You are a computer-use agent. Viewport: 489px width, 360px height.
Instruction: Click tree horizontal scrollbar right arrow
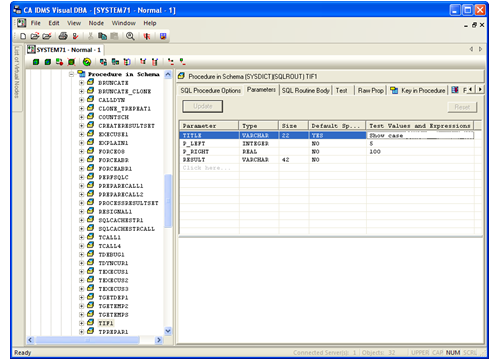click(x=159, y=340)
